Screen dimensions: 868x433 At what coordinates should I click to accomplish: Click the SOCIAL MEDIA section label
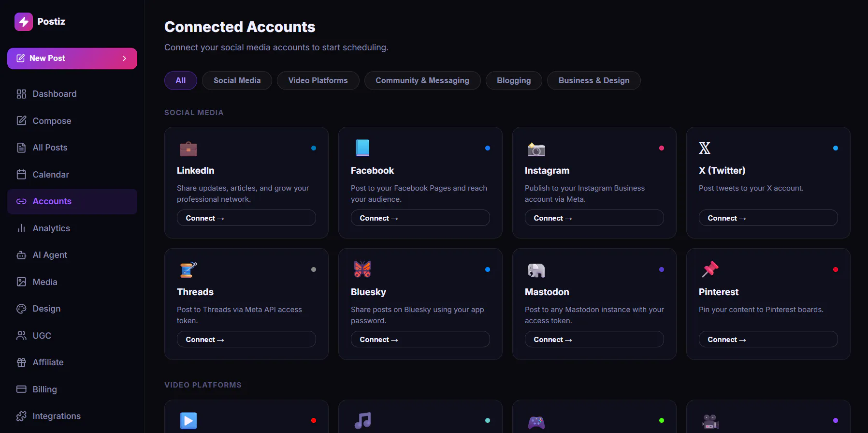[194, 113]
